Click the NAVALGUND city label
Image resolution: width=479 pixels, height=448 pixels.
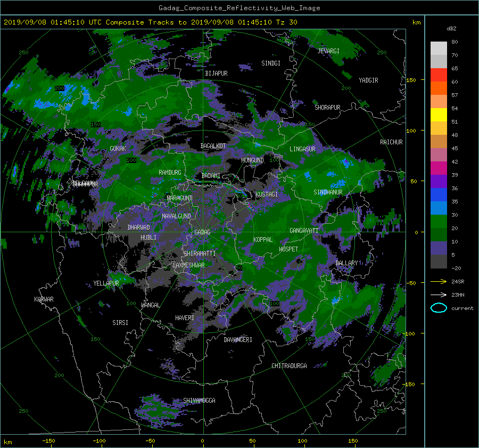176,216
